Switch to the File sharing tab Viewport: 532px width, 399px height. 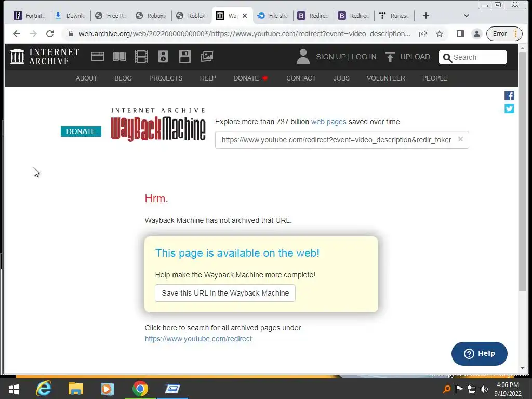273,16
